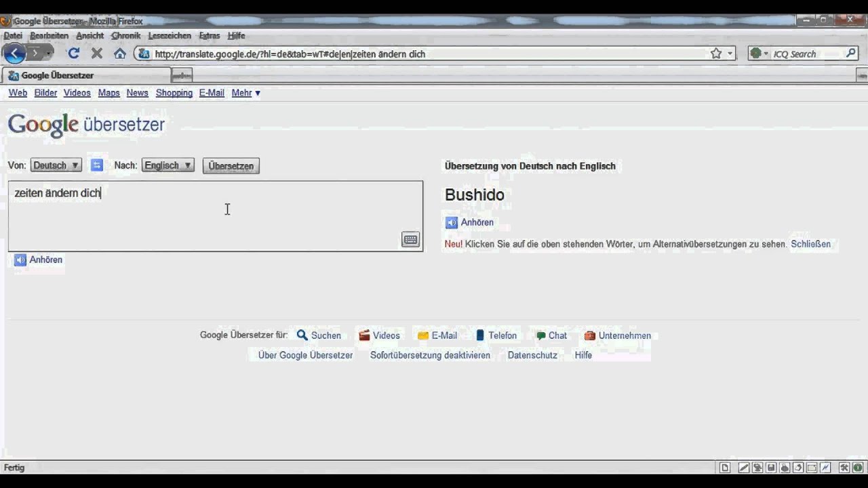Image resolution: width=868 pixels, height=488 pixels.
Task: Open the Ansicht menu
Action: (x=90, y=35)
